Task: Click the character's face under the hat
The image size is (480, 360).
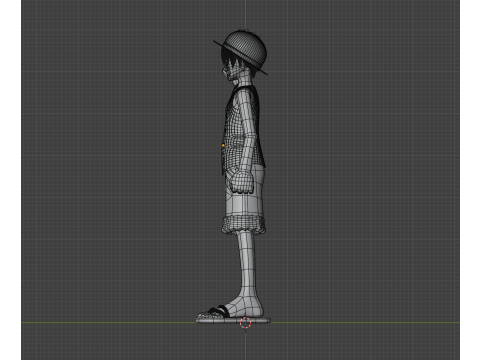Action: (231, 72)
